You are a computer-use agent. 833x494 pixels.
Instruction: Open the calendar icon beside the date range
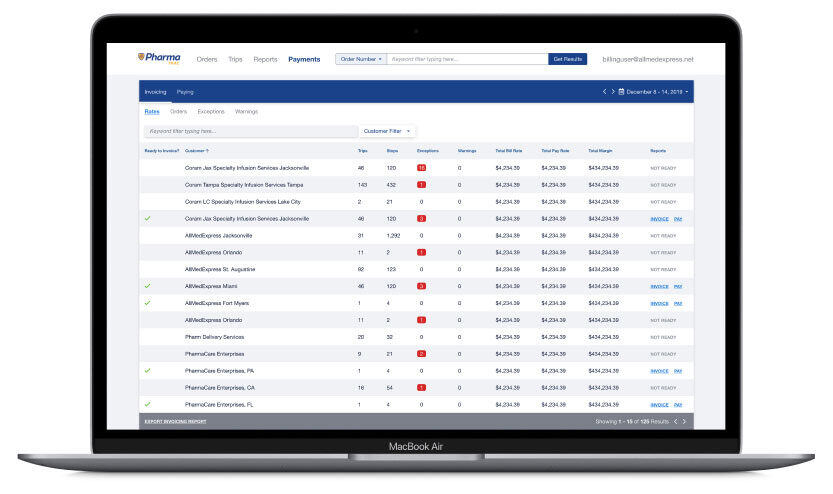(621, 92)
